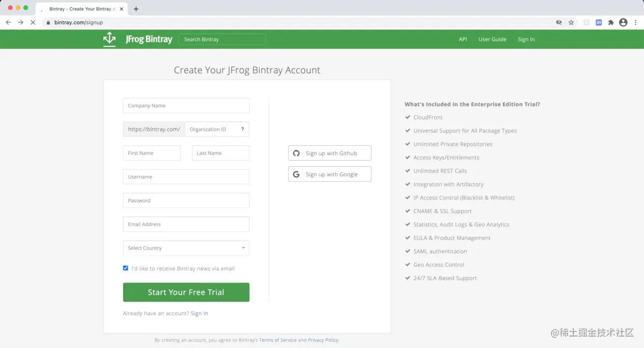This screenshot has height=348, width=644.
Task: Click the Github icon on the signup button
Action: click(297, 153)
